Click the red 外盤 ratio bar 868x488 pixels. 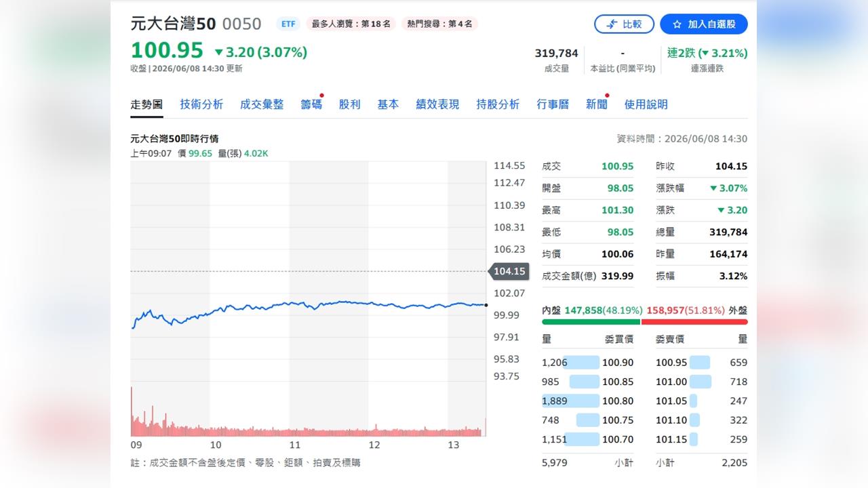(x=694, y=322)
